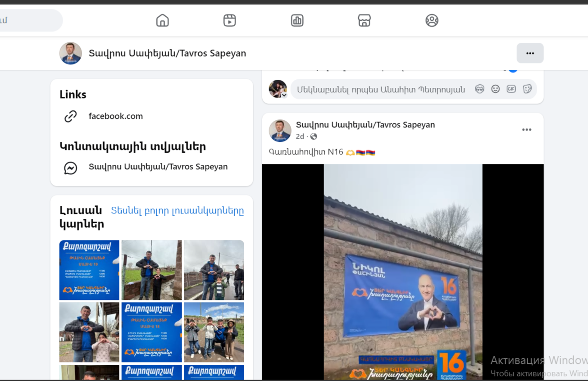The width and height of the screenshot is (588, 381).
Task: Click the "Կոնտակտային տվյալներ" heading
Action: point(133,146)
